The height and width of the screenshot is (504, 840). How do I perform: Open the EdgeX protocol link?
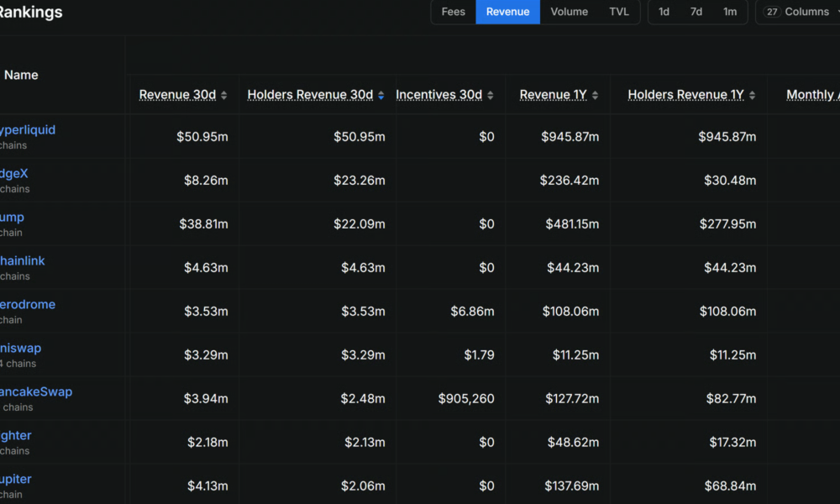pos(14,174)
